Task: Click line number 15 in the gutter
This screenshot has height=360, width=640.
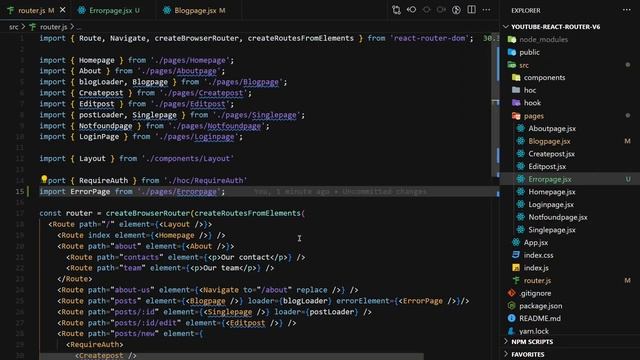Action: [19, 191]
